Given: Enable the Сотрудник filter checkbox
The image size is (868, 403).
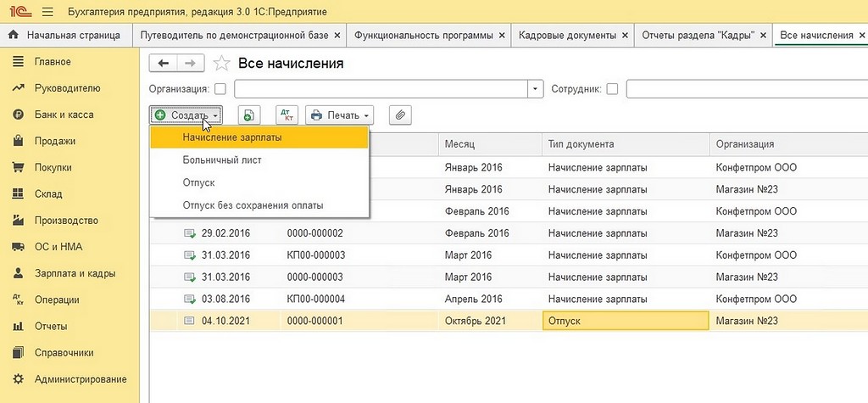Looking at the screenshot, I should tap(612, 89).
